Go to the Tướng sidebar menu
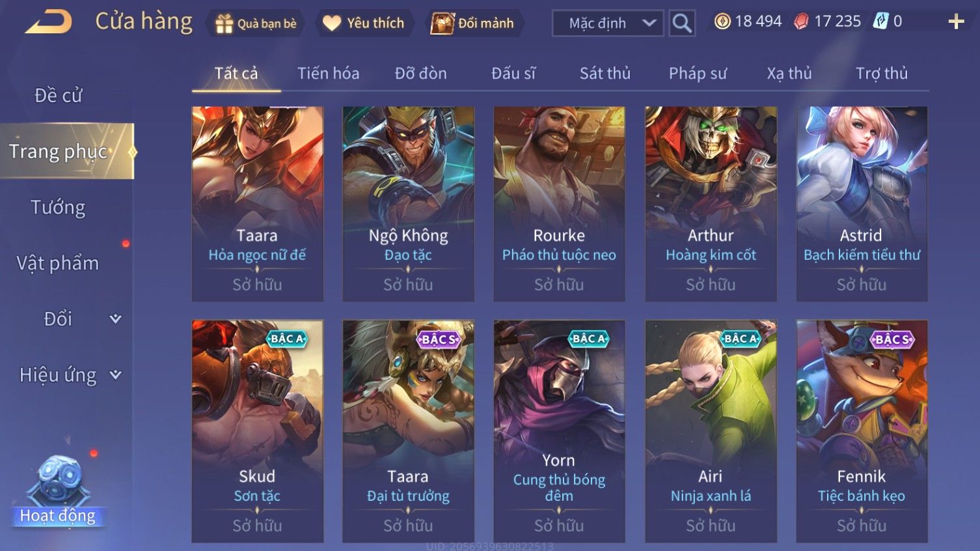The image size is (980, 551). (x=58, y=207)
